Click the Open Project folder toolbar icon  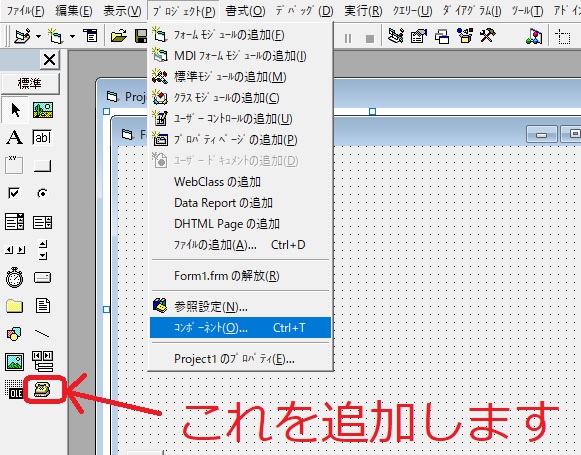click(119, 36)
